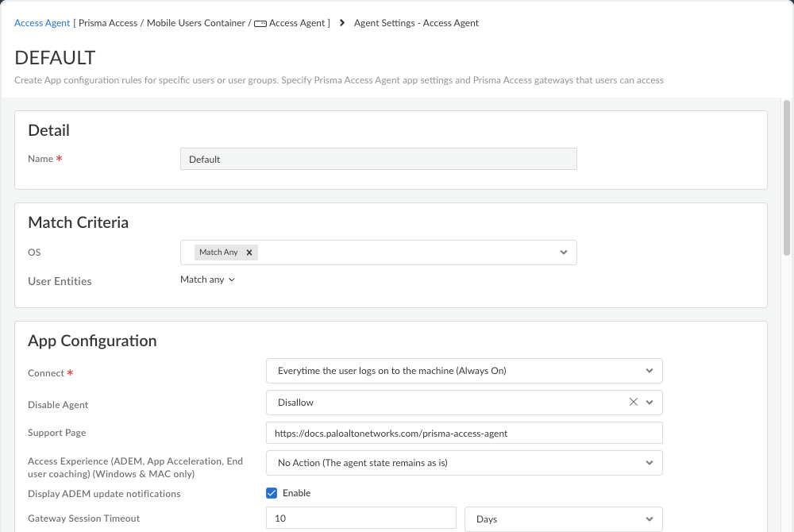Viewport: 794px width, 532px height.
Task: Click the Prisma Access breadcrumb text
Action: (x=108, y=23)
